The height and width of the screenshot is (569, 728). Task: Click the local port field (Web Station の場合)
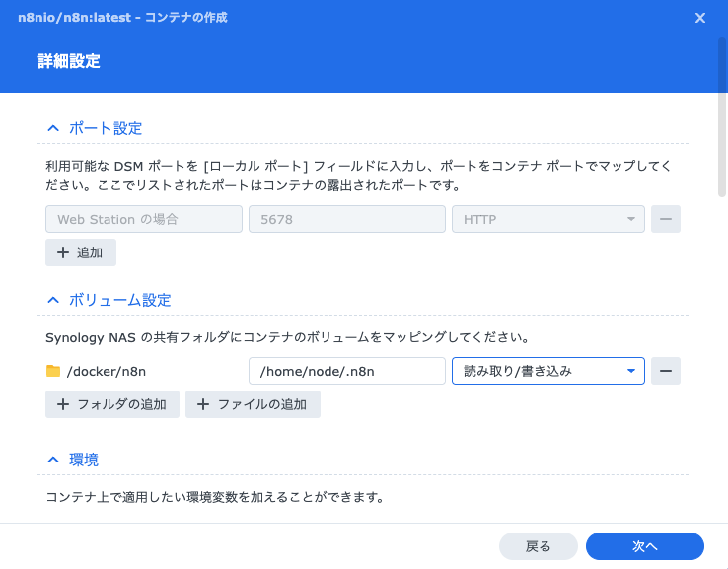coord(144,219)
